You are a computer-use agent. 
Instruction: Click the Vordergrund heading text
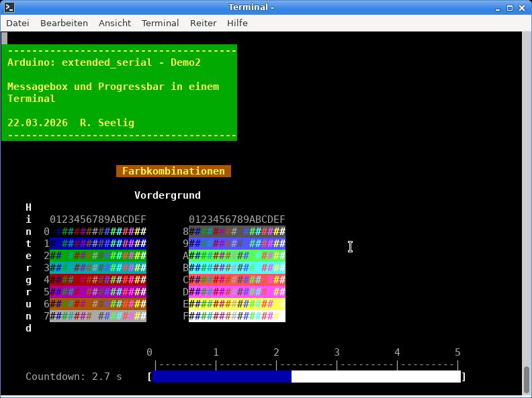click(167, 195)
